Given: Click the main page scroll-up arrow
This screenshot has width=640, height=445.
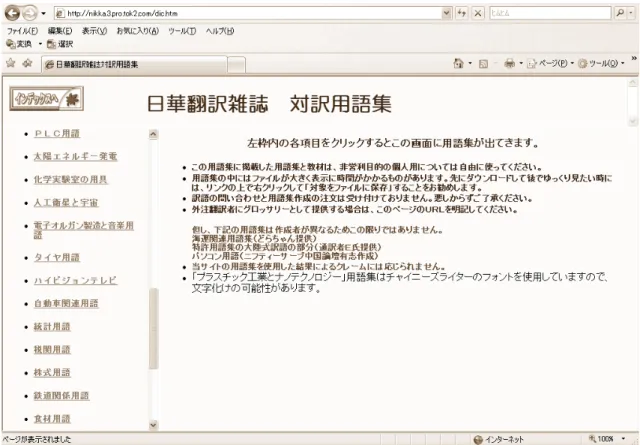Looking at the screenshot, I should point(633,82).
